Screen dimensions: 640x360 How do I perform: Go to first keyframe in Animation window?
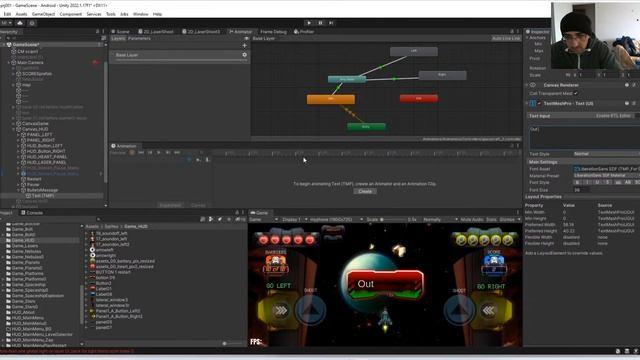click(141, 152)
